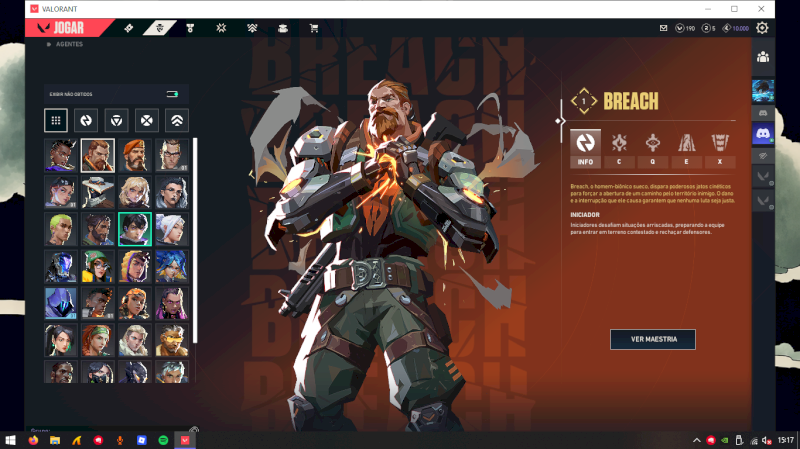Filter agents by Initiator role icon
Viewport: 800px width, 449px height.
[x=86, y=120]
